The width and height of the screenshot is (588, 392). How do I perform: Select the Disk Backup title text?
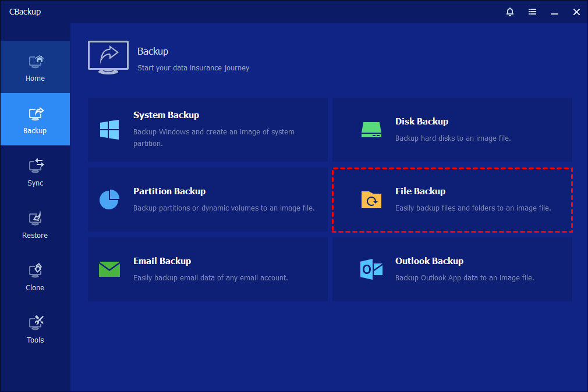click(421, 122)
